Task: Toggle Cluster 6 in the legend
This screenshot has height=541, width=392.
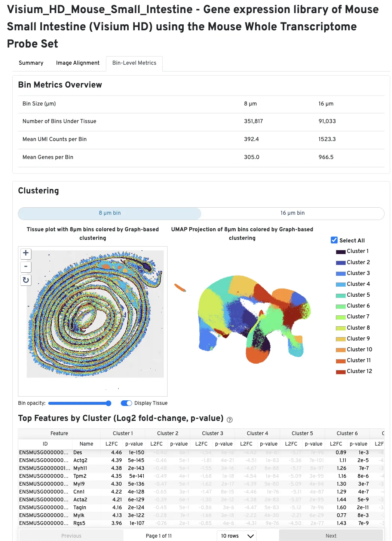Action: (x=358, y=306)
